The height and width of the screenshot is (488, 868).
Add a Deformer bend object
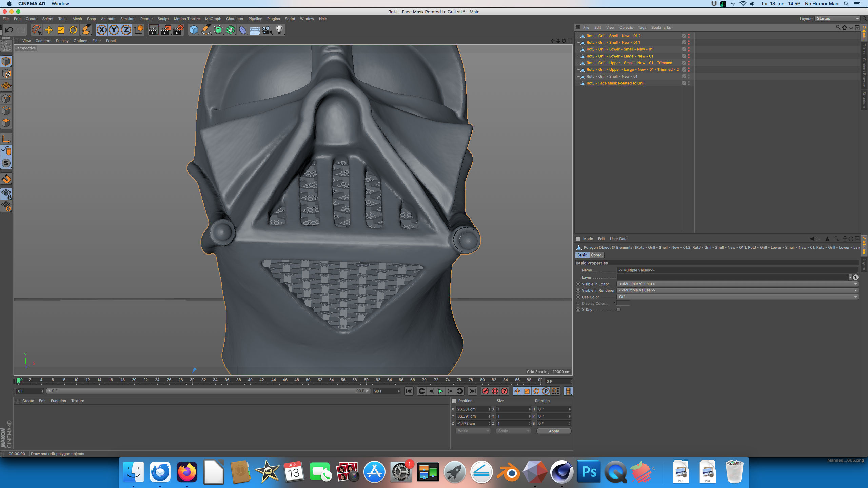point(243,30)
